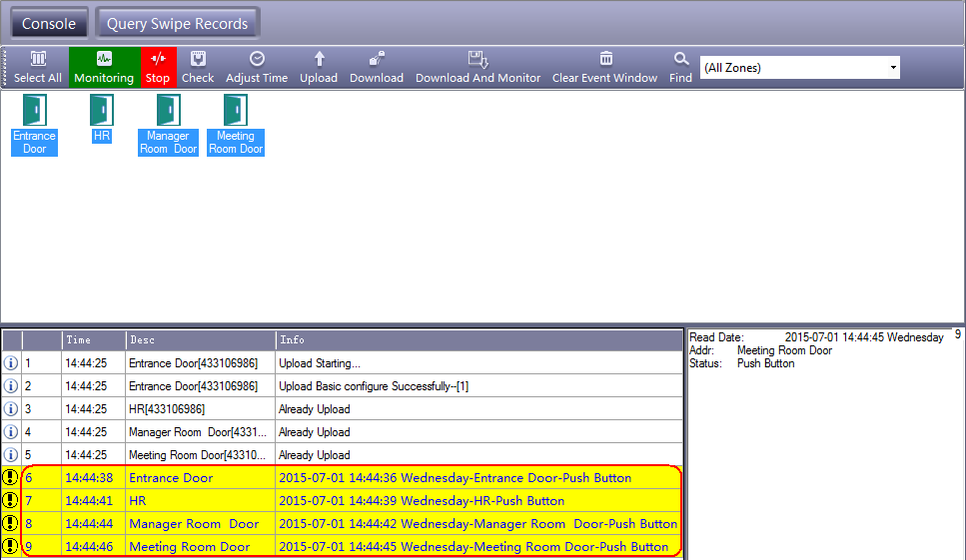Stop monitoring using the red Stop button
This screenshot has width=966, height=560.
(x=158, y=67)
